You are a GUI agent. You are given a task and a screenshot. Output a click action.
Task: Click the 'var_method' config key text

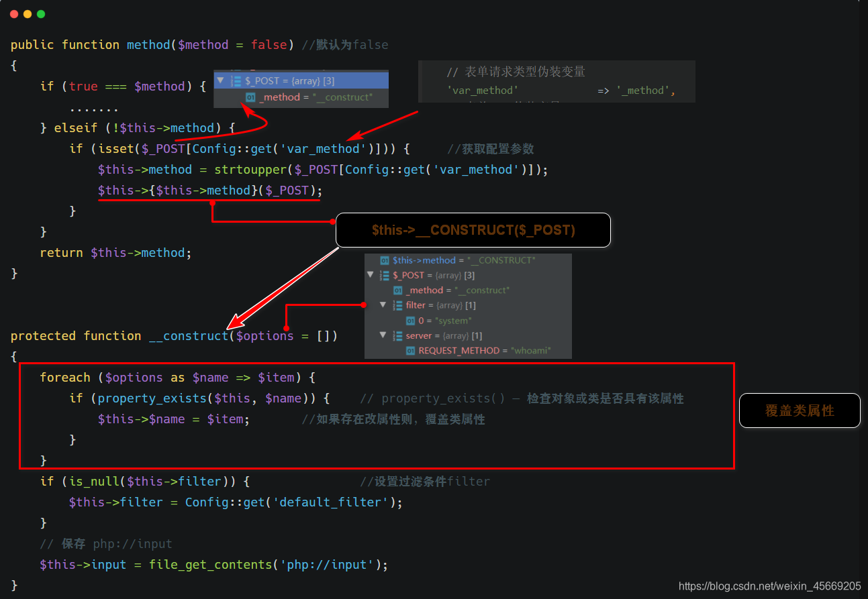pyautogui.click(x=483, y=91)
